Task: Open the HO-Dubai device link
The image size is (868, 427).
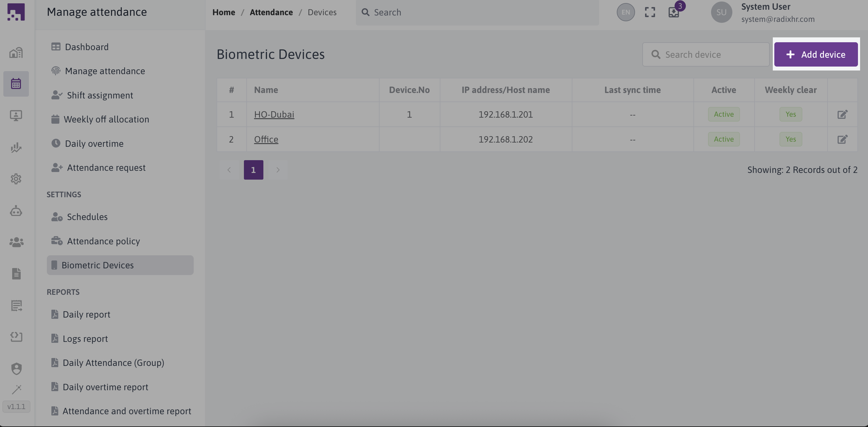Action: [274, 115]
